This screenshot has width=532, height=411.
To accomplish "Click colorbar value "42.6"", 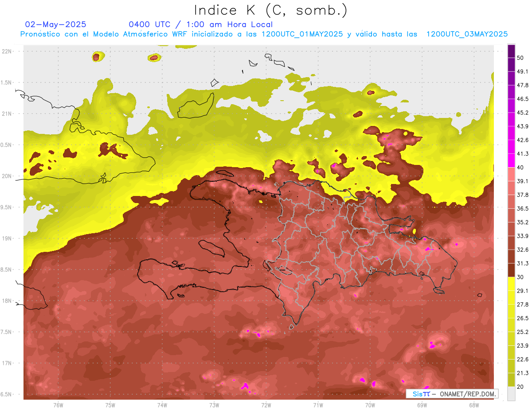I will tap(523, 140).
